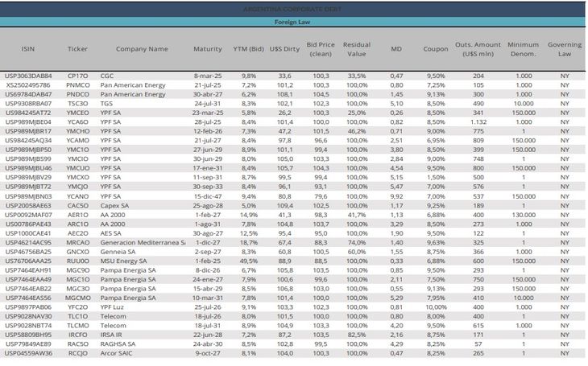This screenshot has width=588, height=366.
Task: Select ticker cell PNMCO
Action: 78,84
